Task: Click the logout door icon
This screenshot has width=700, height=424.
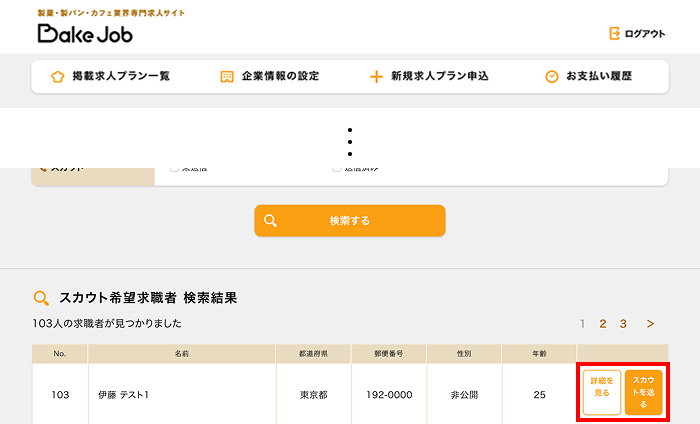Action: click(x=614, y=34)
